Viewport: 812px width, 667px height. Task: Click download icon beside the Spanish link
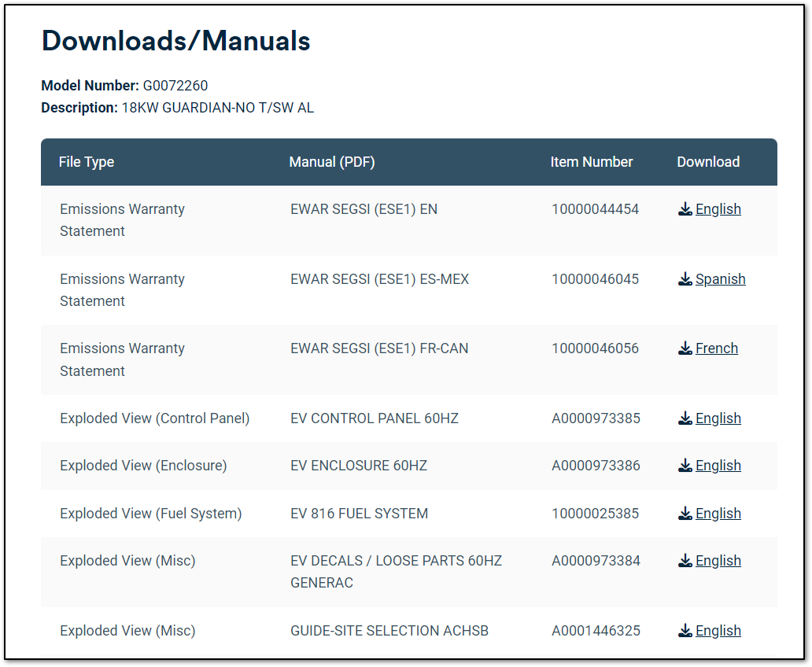[685, 279]
